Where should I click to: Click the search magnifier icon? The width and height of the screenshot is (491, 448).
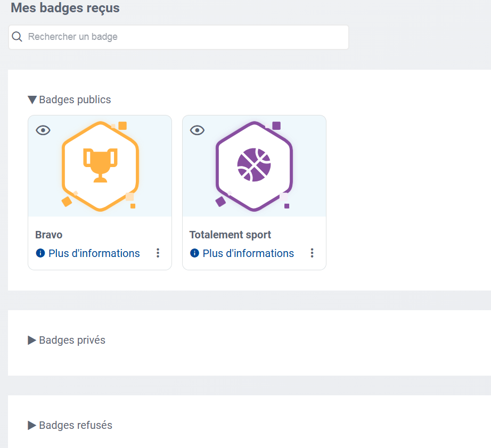17,37
